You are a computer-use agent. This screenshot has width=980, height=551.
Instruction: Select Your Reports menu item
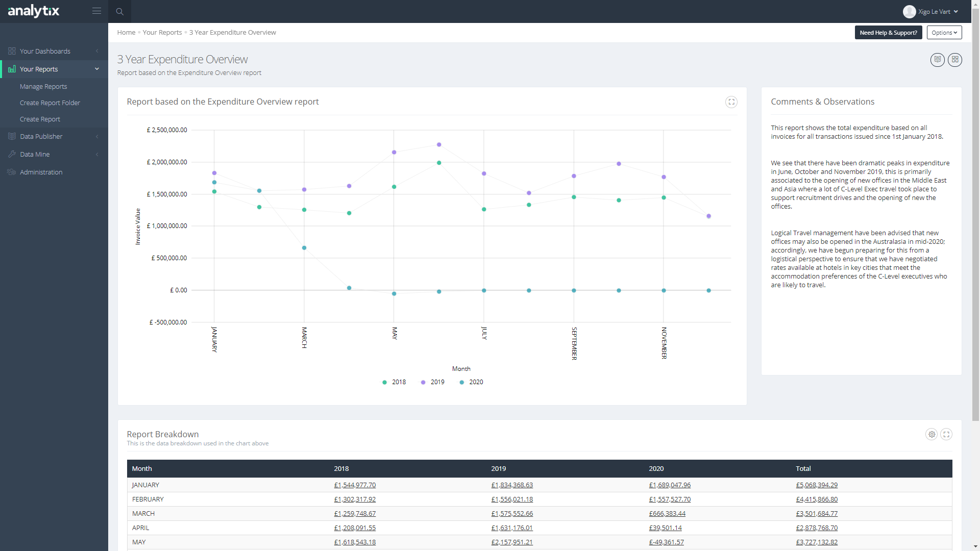point(54,69)
